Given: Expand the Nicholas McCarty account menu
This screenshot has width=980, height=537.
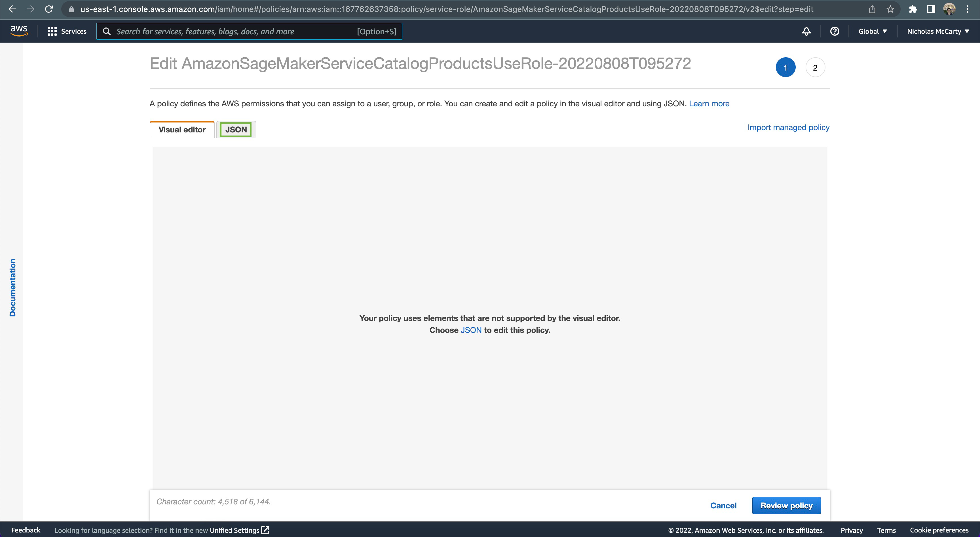Looking at the screenshot, I should [x=938, y=31].
